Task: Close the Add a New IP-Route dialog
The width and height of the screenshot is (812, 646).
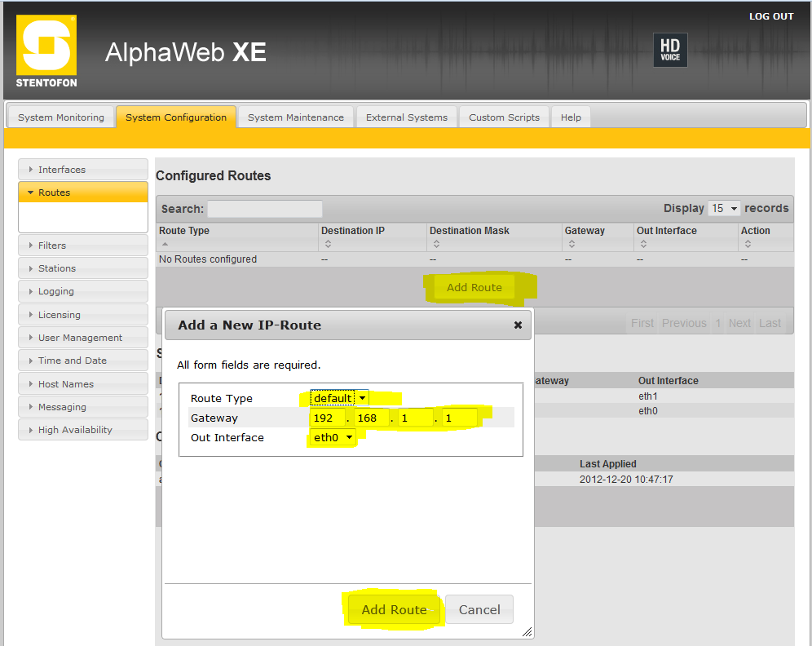Action: pyautogui.click(x=518, y=325)
